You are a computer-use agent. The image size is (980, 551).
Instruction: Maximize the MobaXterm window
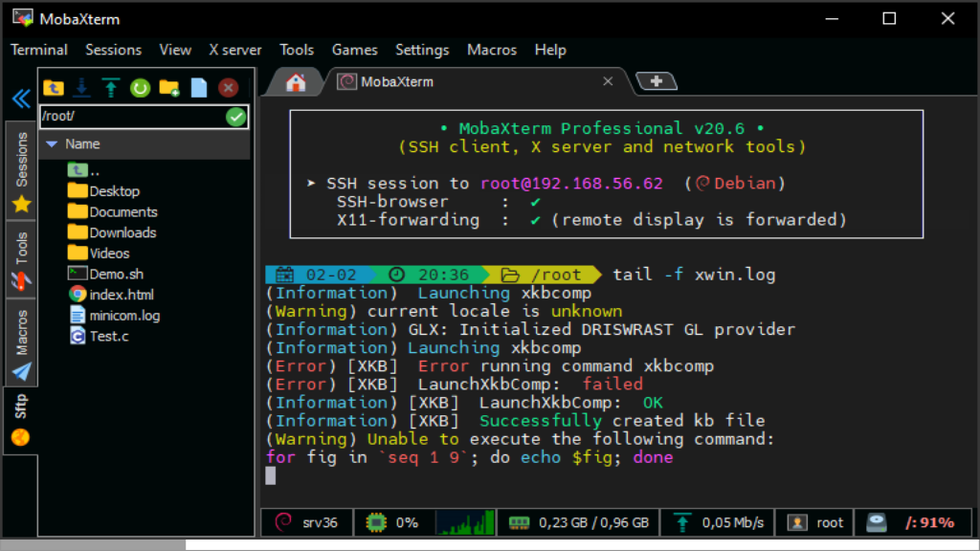pyautogui.click(x=889, y=19)
